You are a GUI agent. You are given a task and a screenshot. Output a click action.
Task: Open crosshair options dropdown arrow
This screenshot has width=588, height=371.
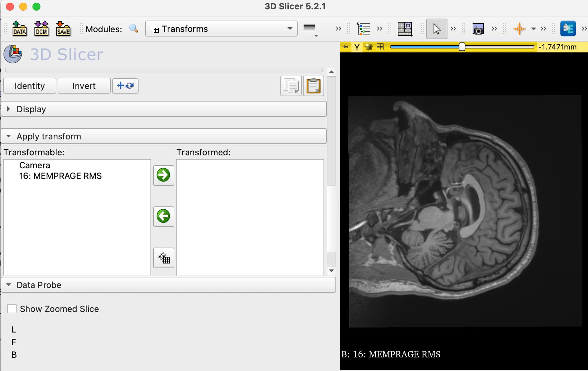534,29
